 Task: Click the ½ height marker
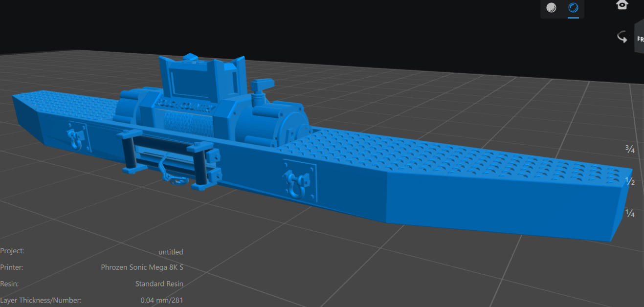[630, 181]
